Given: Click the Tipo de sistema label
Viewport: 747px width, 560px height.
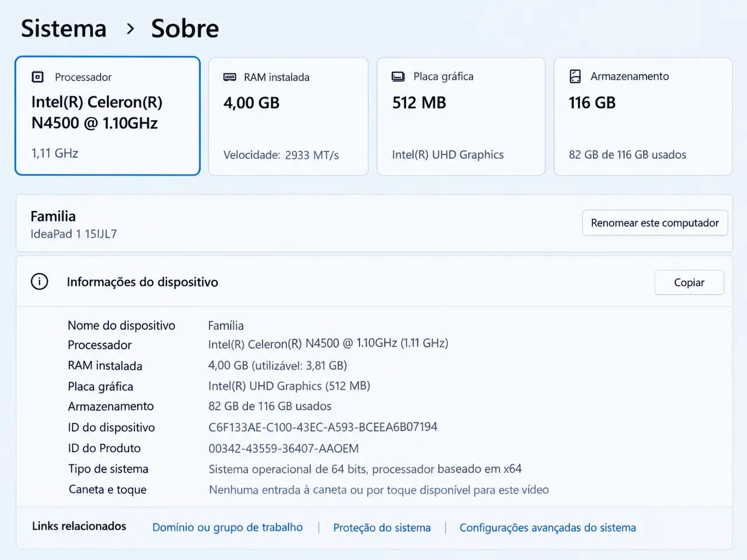Looking at the screenshot, I should [x=109, y=469].
